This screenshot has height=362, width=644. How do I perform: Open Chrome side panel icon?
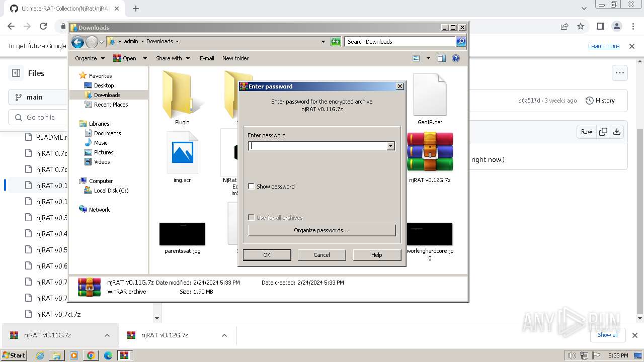[600, 27]
